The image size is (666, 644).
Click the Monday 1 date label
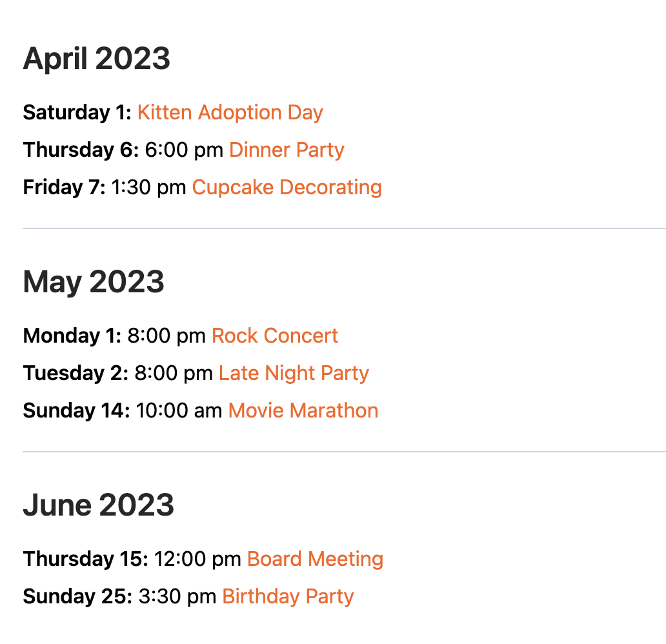(x=72, y=336)
